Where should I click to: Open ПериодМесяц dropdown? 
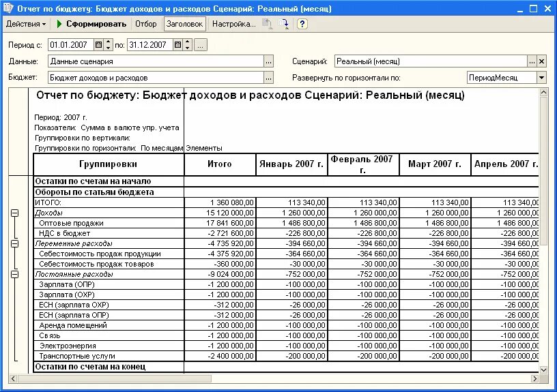pos(541,78)
